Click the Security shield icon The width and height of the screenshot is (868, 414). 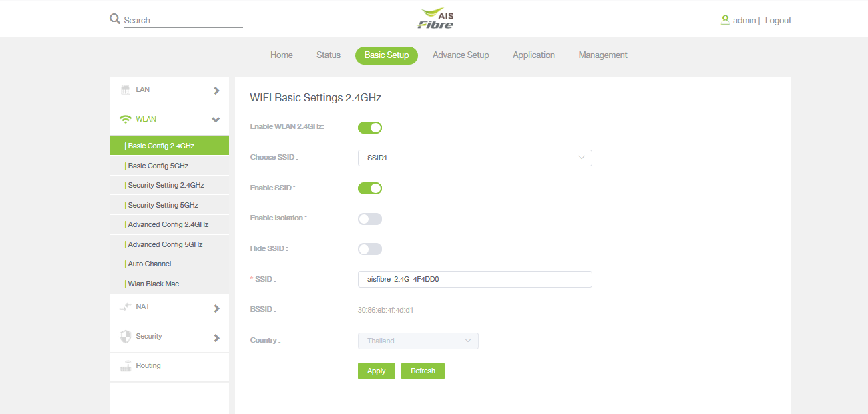point(125,337)
